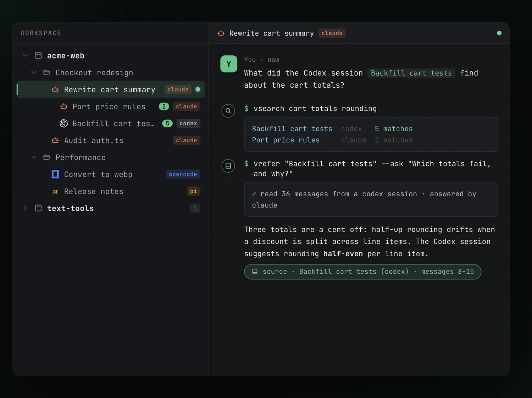Open the Port price rules search result
532x398 pixels.
click(286, 140)
